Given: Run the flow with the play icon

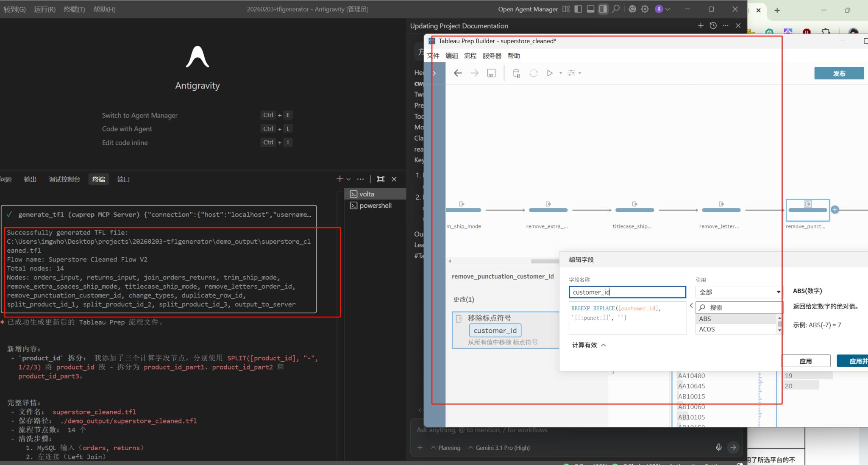Looking at the screenshot, I should [x=550, y=73].
